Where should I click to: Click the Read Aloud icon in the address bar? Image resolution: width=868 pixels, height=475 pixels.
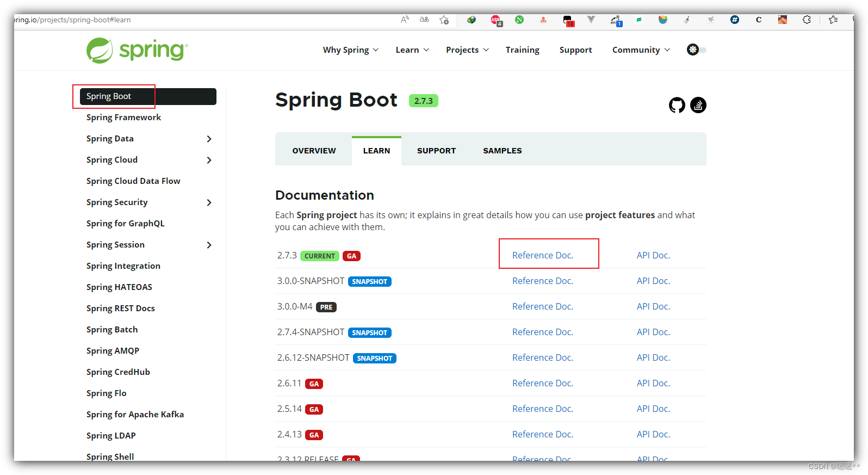pos(405,20)
